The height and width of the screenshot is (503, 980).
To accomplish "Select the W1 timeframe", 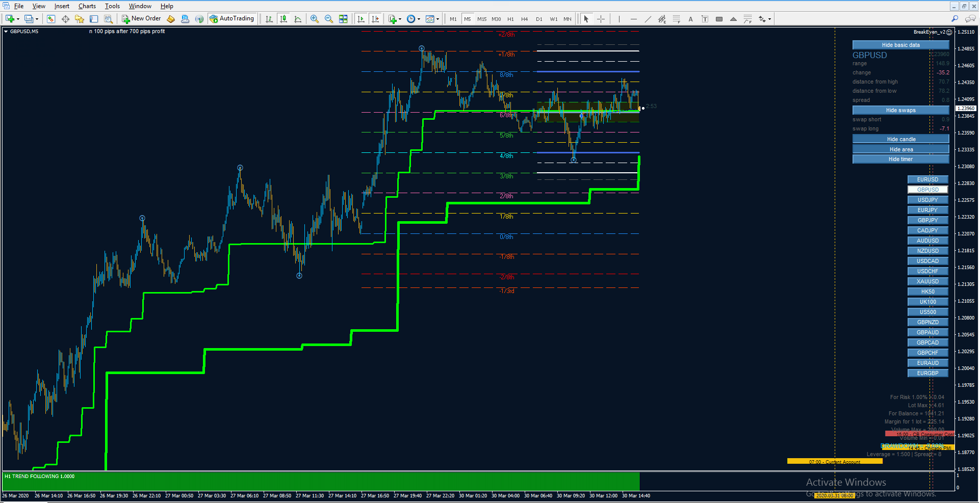I will tap(554, 19).
